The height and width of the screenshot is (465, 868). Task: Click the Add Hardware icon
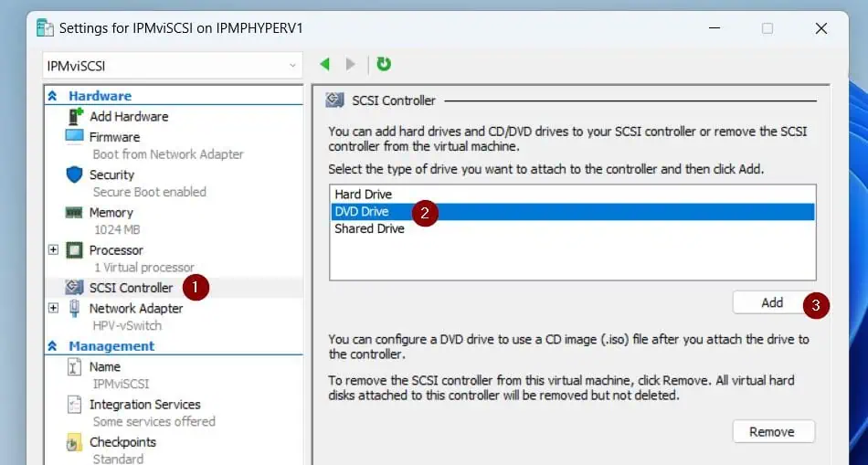click(75, 116)
